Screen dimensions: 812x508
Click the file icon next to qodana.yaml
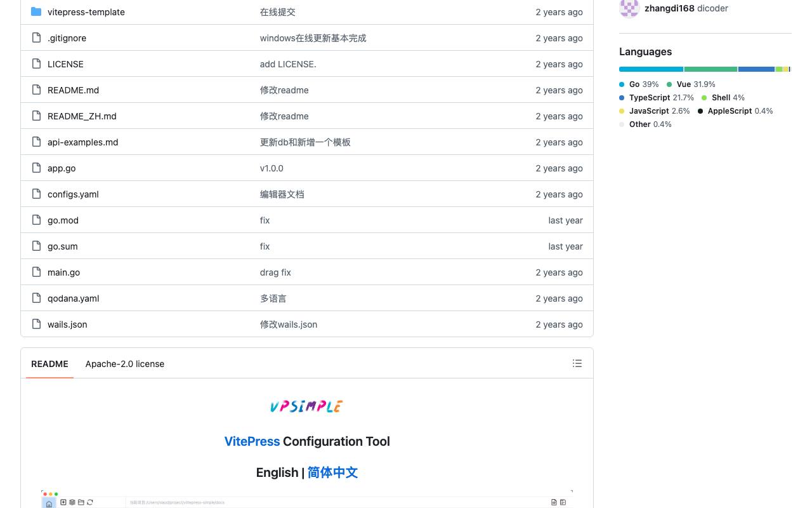point(36,298)
